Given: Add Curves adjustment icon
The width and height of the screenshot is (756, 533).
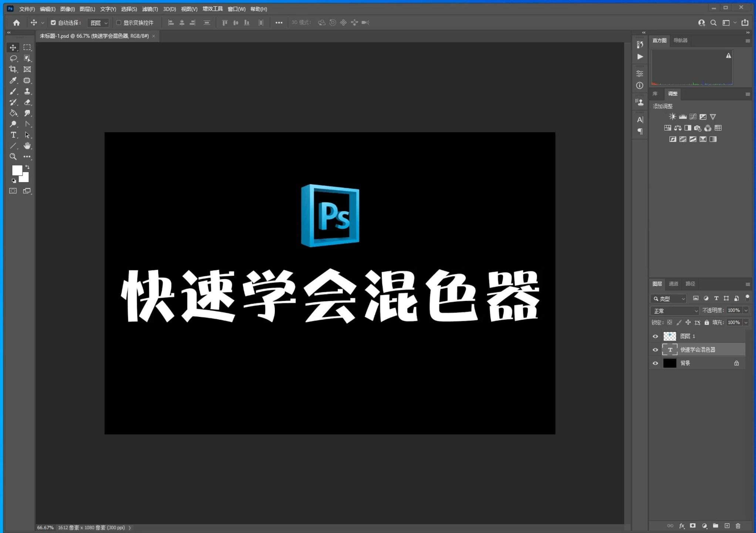Looking at the screenshot, I should coord(693,117).
